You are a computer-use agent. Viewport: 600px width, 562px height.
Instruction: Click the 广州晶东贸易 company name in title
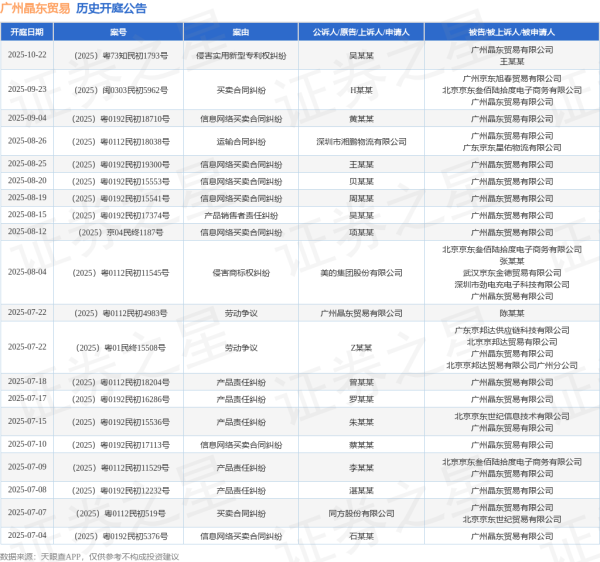pyautogui.click(x=36, y=8)
